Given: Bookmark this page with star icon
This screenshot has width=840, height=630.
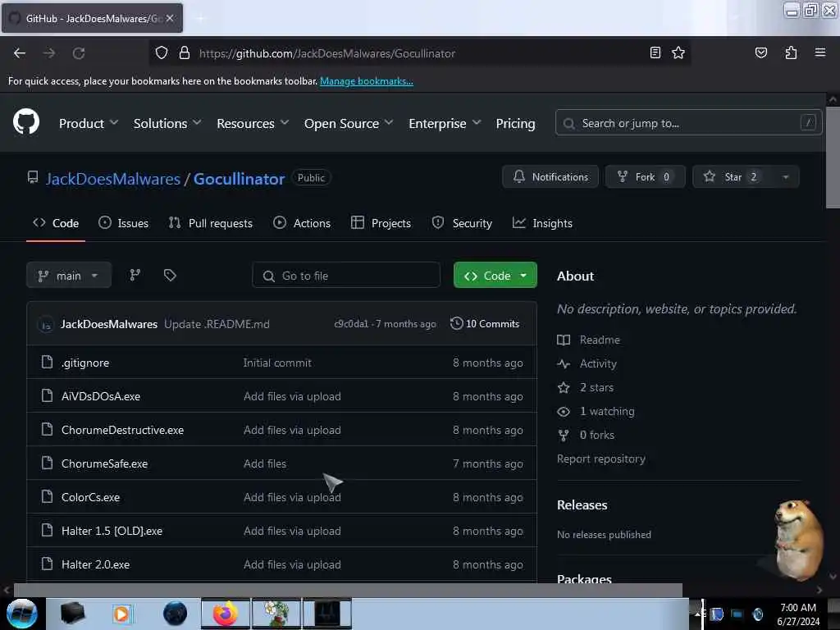Looking at the screenshot, I should tap(678, 52).
